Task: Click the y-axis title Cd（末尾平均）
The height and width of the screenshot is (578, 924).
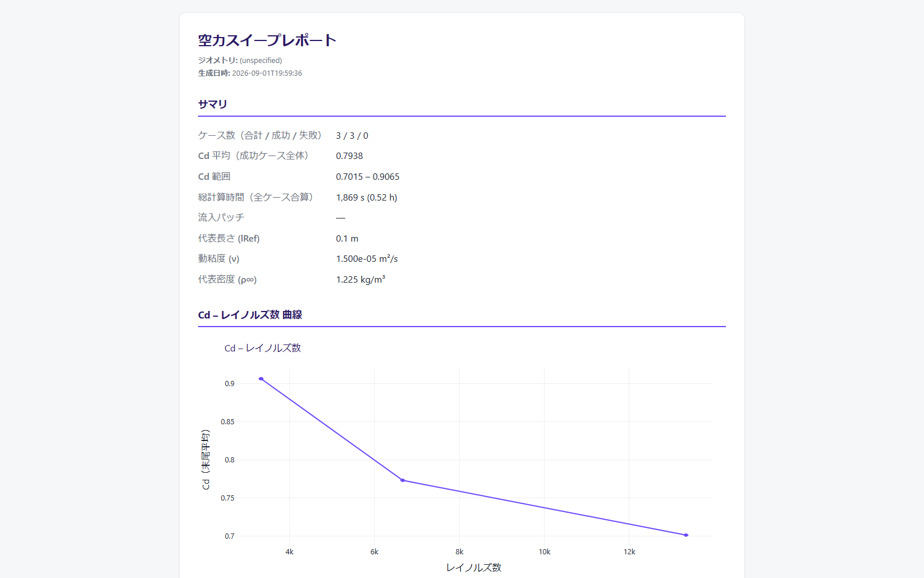Action: pyautogui.click(x=206, y=460)
